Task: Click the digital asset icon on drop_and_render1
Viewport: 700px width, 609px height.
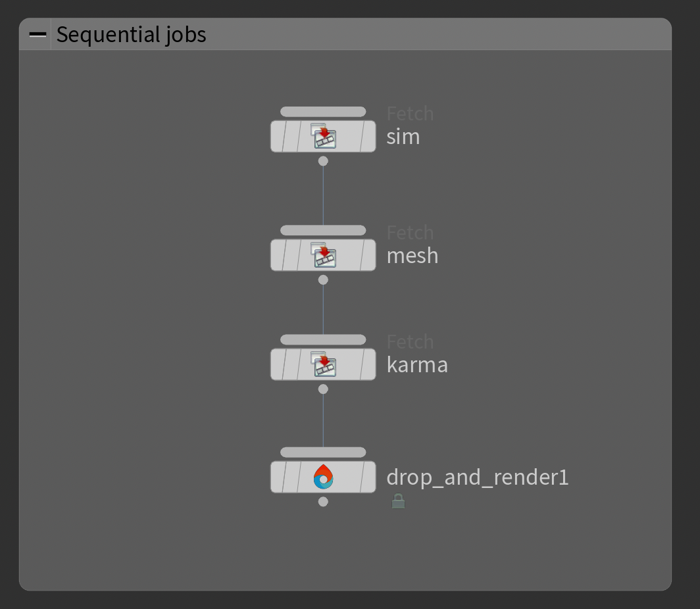Action: coord(323,476)
